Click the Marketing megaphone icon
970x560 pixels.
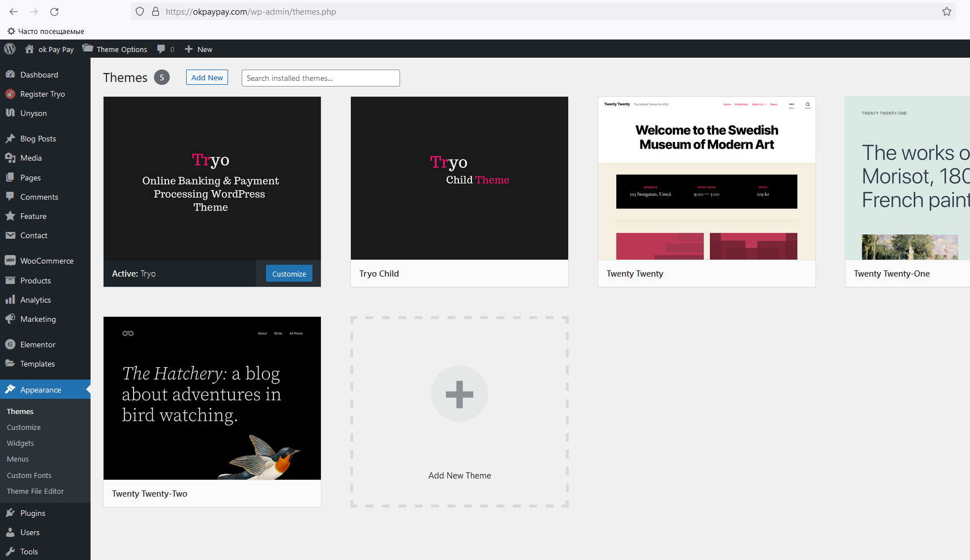point(10,318)
